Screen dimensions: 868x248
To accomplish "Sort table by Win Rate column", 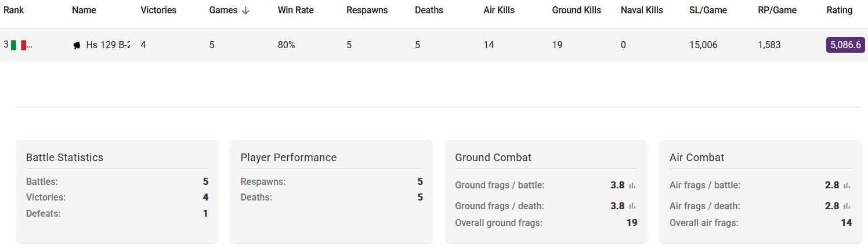I will pos(295,10).
